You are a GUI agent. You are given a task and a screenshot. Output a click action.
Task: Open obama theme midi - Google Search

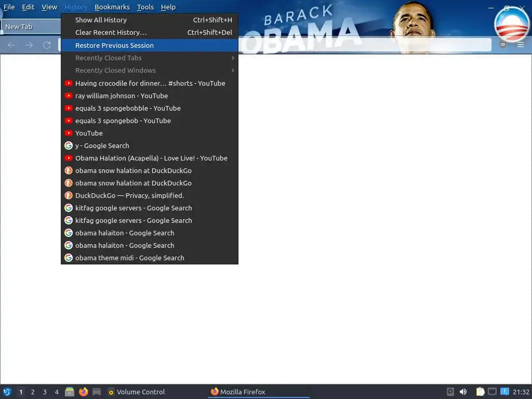(x=150, y=258)
